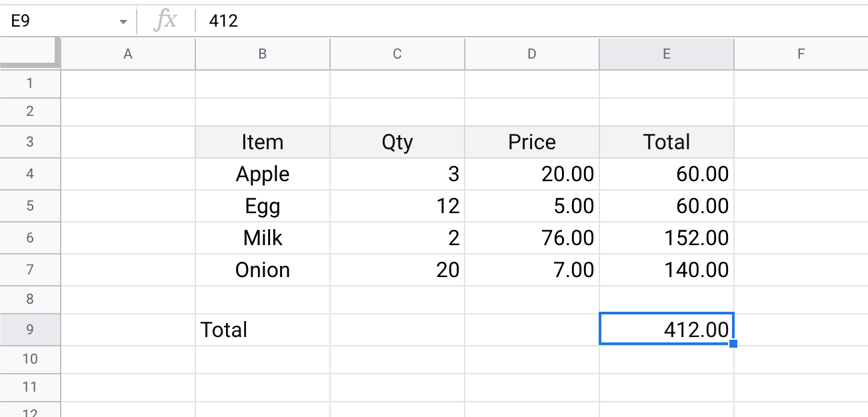Select column A header

pos(128,55)
